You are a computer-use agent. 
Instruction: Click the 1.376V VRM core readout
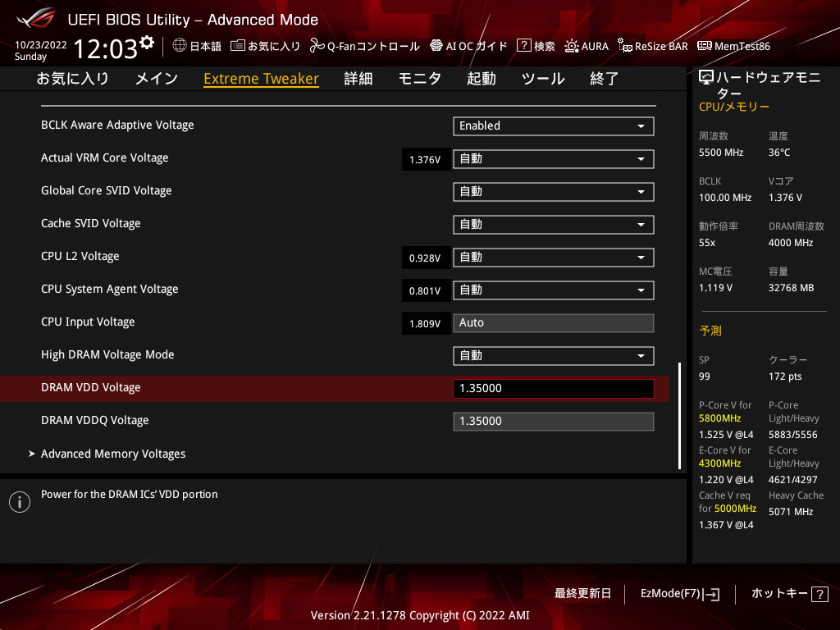coord(426,160)
